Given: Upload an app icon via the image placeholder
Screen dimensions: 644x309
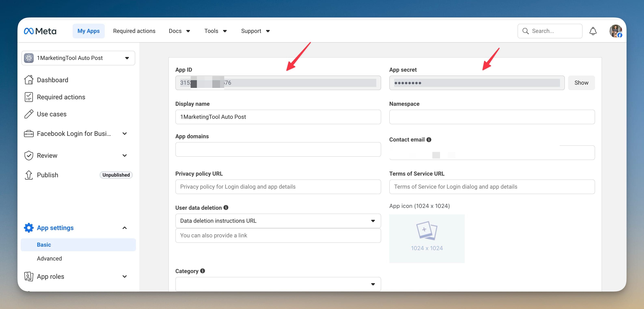Looking at the screenshot, I should [427, 239].
